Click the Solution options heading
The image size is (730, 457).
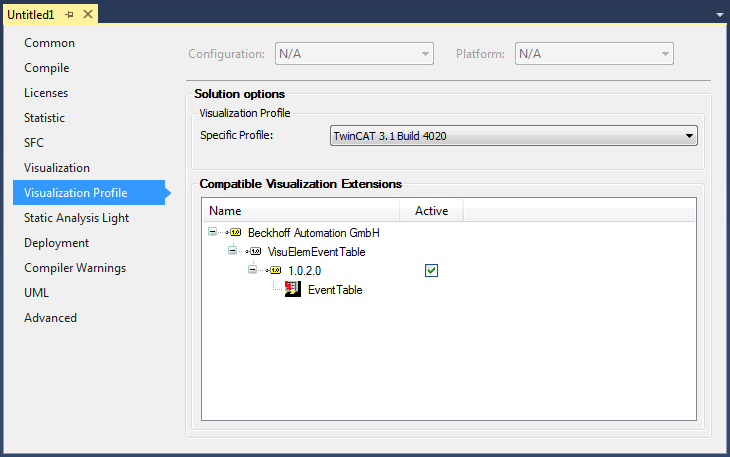[x=239, y=94]
